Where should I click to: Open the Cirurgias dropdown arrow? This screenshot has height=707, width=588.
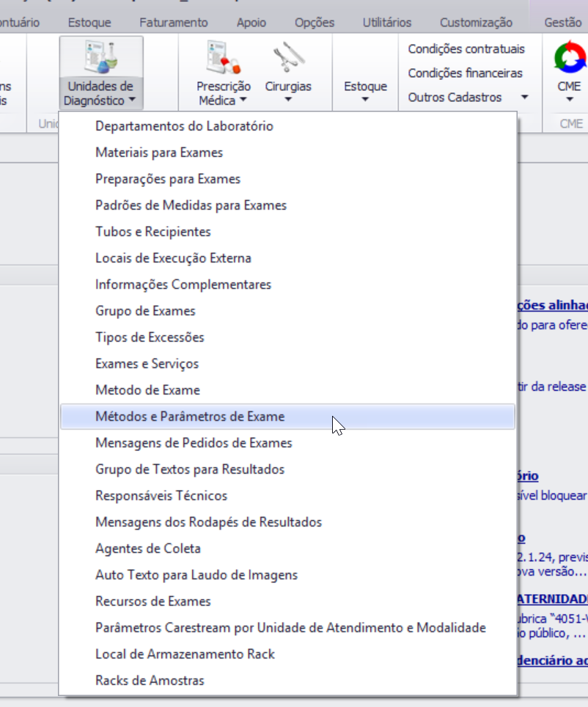(288, 100)
